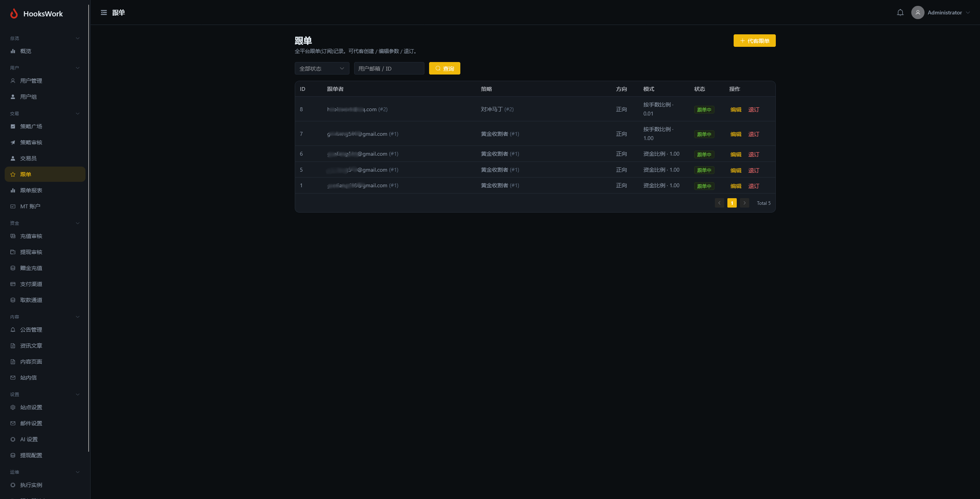Screen dimensions: 980x499
Task: Click the 按手数比例 · 0.01 mode cell
Action: click(x=658, y=109)
